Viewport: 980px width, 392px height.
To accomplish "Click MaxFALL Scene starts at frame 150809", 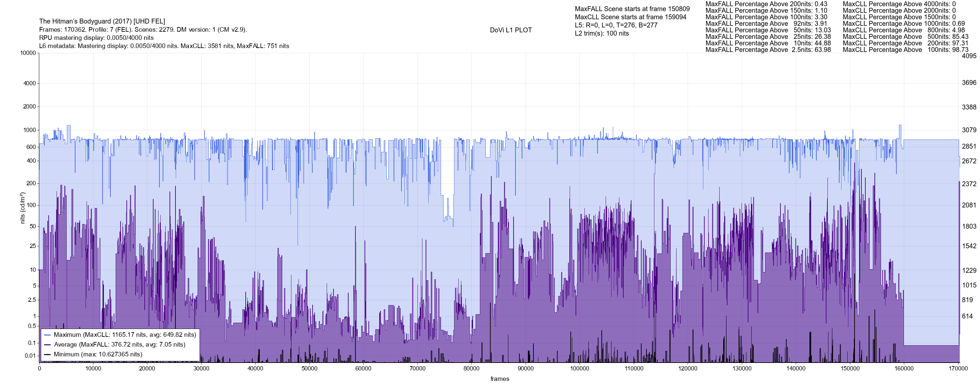I will [632, 9].
